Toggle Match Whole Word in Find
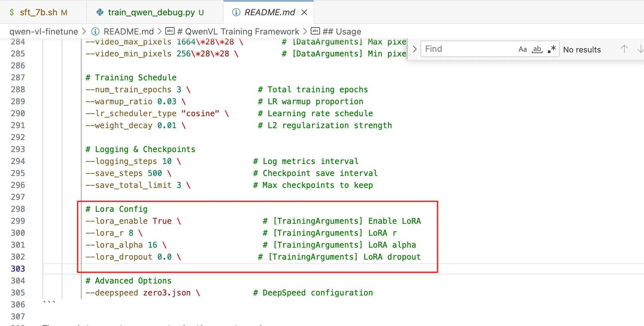Screen dimensions: 644x326 (x=537, y=49)
